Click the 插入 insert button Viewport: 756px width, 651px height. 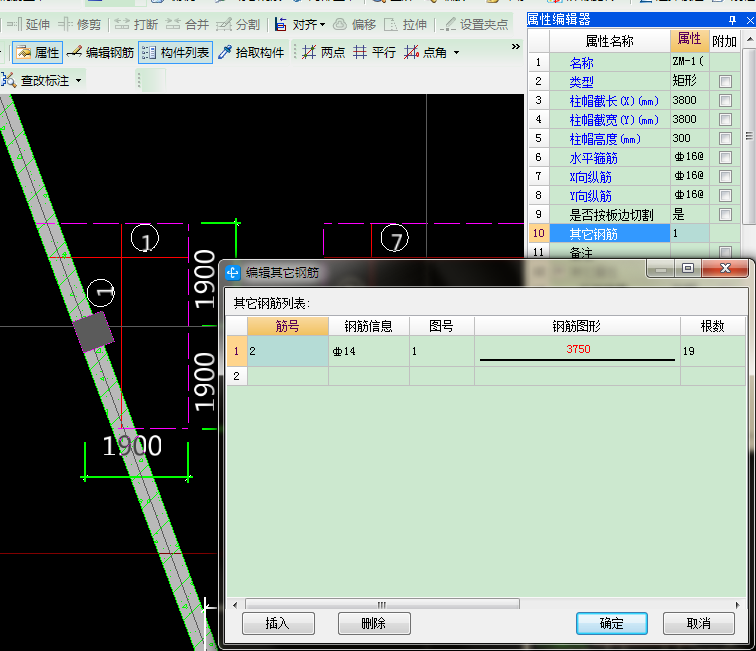click(x=278, y=624)
